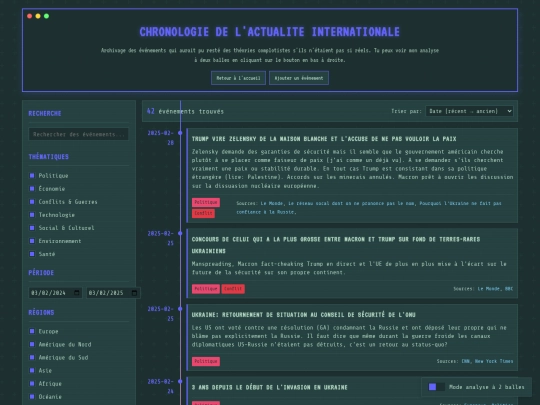Click Politique tag on the Macron-Trump concours event
The width and height of the screenshot is (540, 405).
click(206, 289)
